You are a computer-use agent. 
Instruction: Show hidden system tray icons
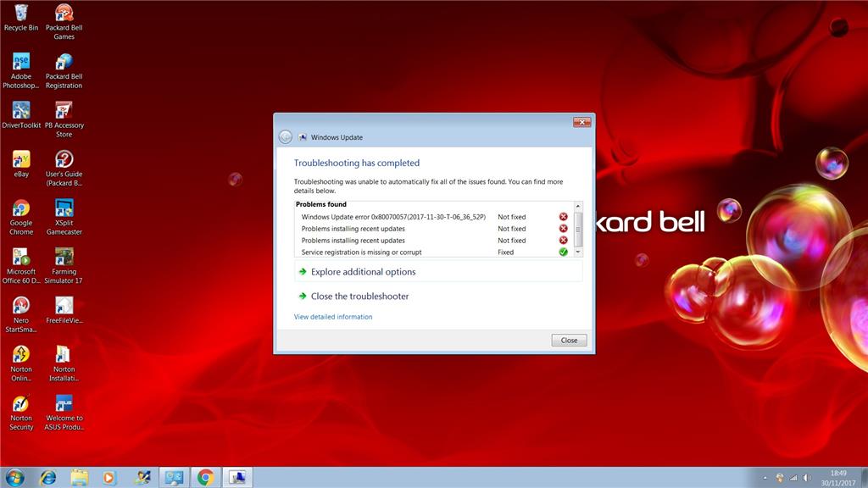[765, 478]
